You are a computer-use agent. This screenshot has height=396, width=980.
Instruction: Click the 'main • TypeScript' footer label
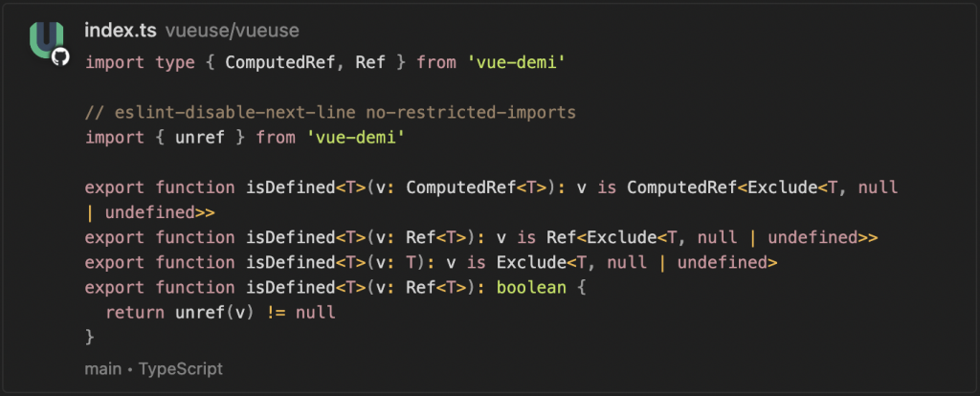(x=153, y=369)
